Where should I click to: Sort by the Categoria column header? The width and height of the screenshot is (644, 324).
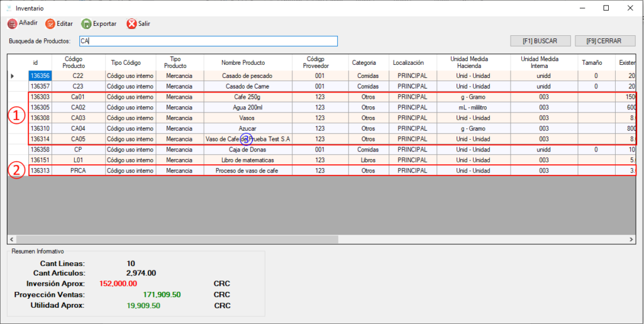coord(364,63)
